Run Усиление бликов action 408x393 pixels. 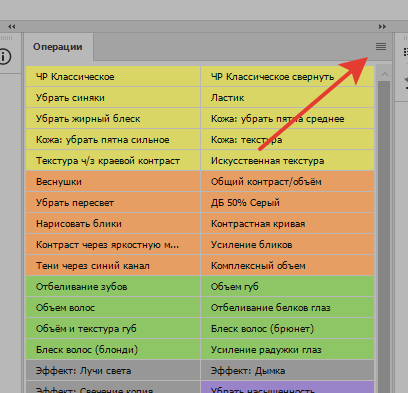tap(287, 244)
